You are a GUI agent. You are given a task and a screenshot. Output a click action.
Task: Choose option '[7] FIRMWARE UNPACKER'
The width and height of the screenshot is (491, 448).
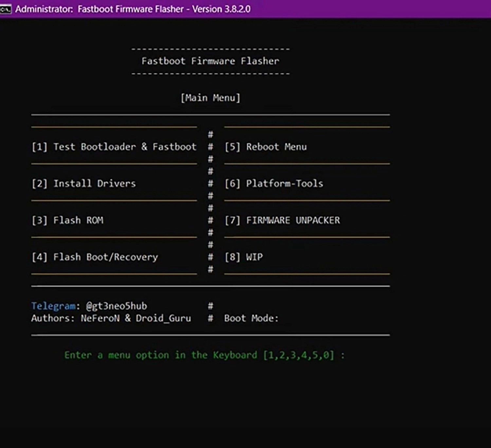282,220
